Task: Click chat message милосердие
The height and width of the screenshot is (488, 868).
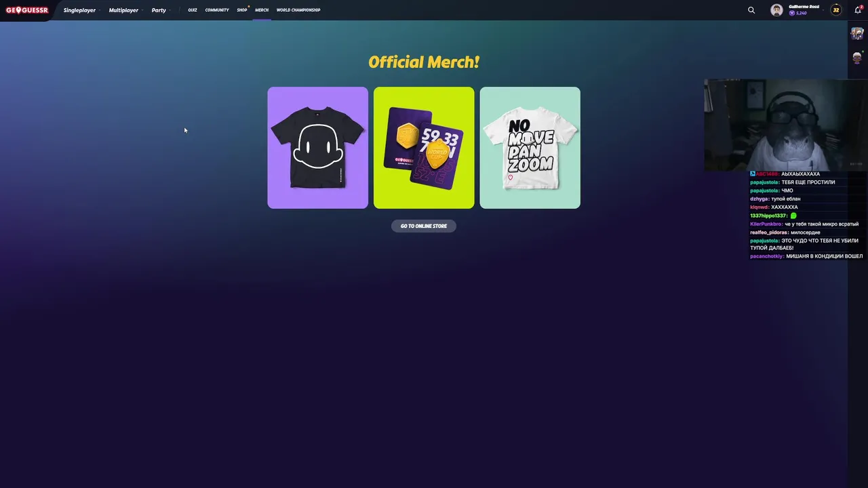Action: tap(805, 232)
